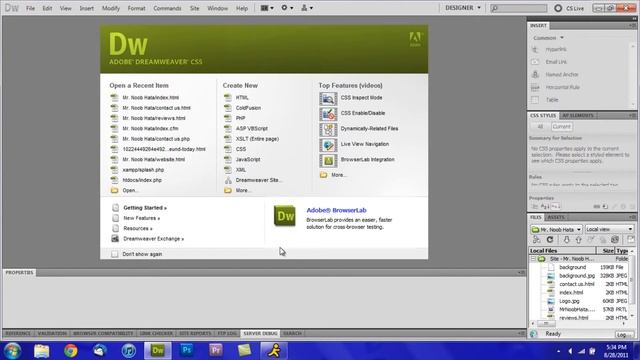
Task: Switch to the Search results tab
Action: tap(292, 333)
